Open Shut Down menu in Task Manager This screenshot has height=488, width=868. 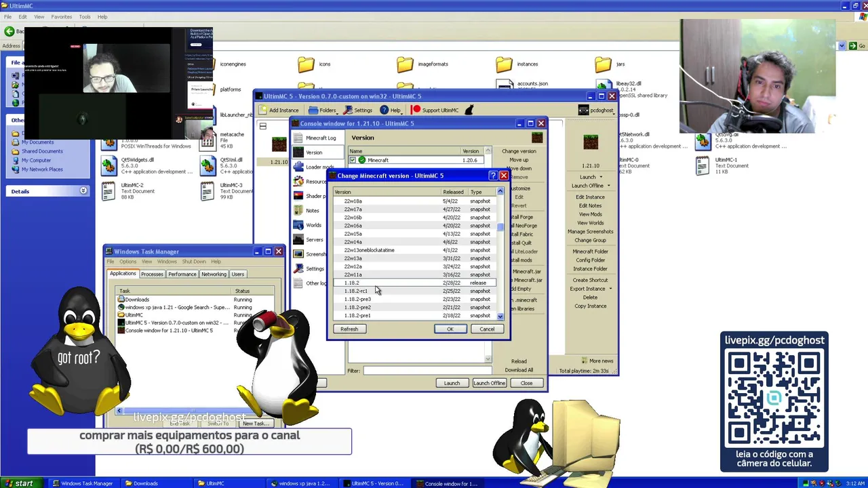[194, 262]
